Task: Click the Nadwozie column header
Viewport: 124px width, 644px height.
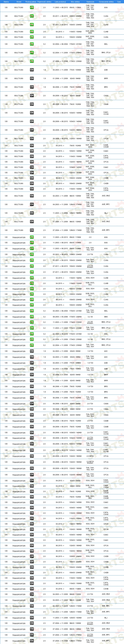Action: [90, 2]
